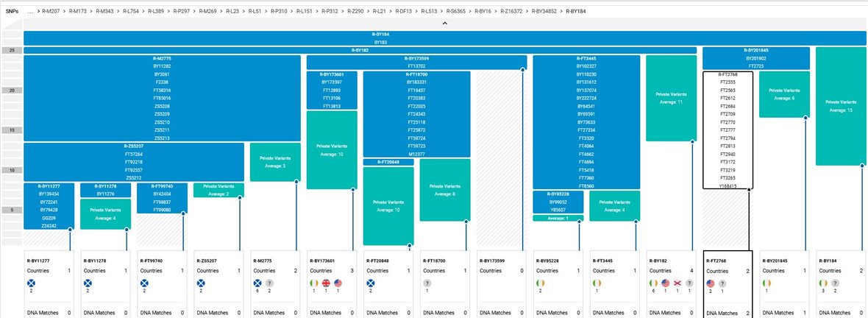Click the Scotland flag under R-BY11277
The image size is (868, 318).
pos(32,283)
